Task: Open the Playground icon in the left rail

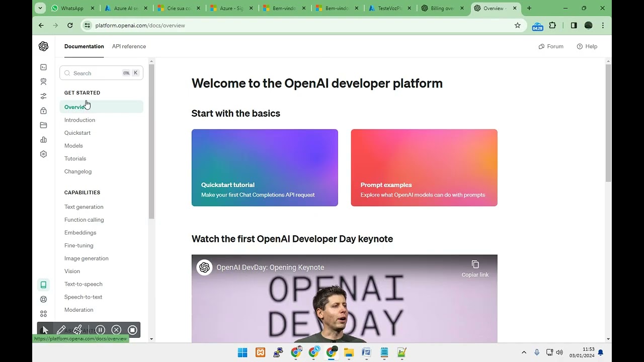Action: tap(43, 67)
